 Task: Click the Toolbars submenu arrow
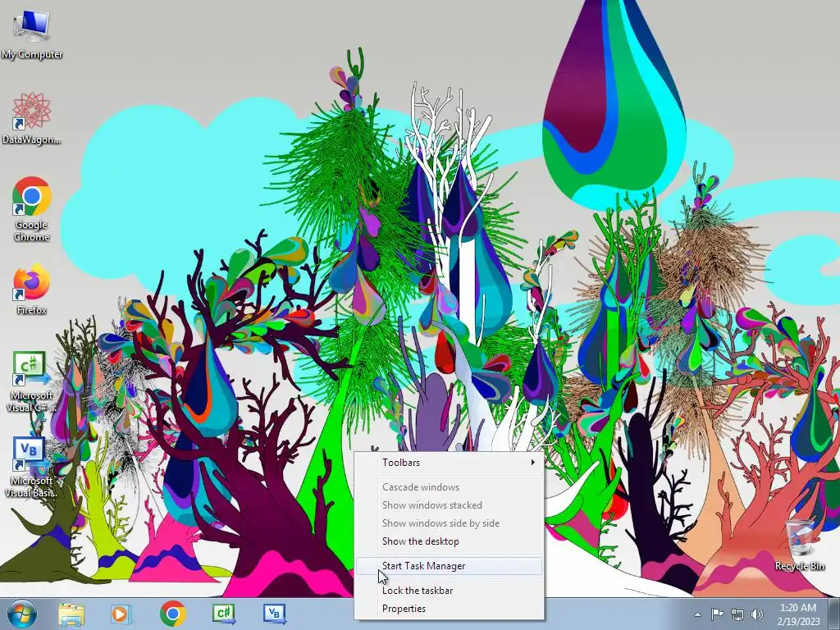click(x=532, y=463)
